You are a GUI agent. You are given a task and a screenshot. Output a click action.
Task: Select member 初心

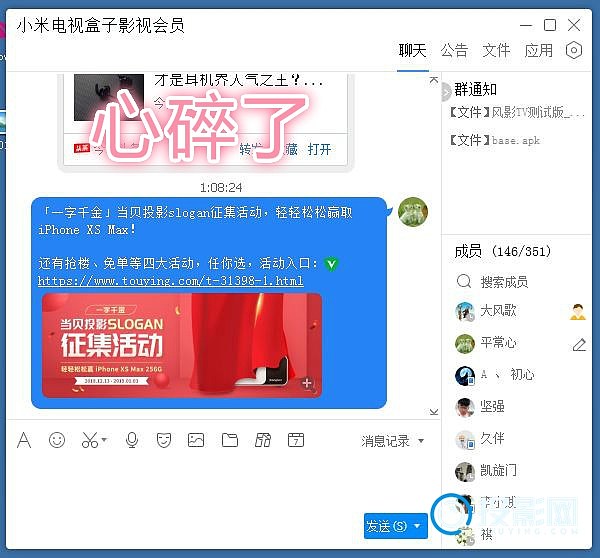pyautogui.click(x=519, y=375)
